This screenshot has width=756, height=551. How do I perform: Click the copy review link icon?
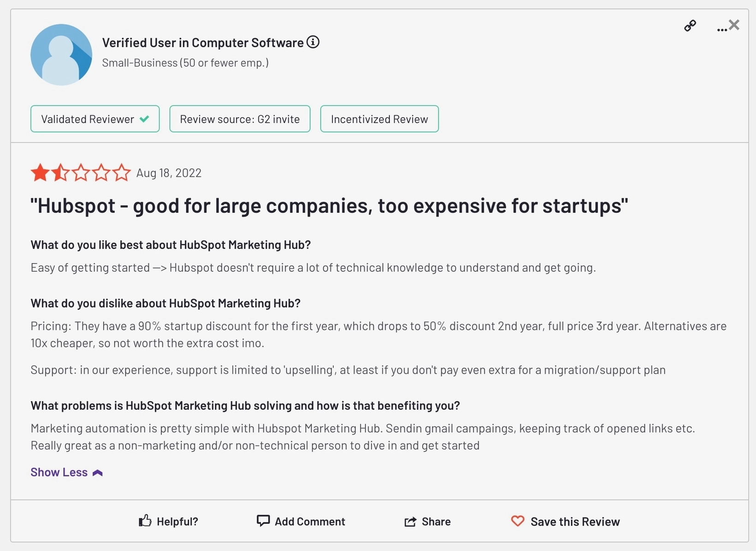[690, 26]
